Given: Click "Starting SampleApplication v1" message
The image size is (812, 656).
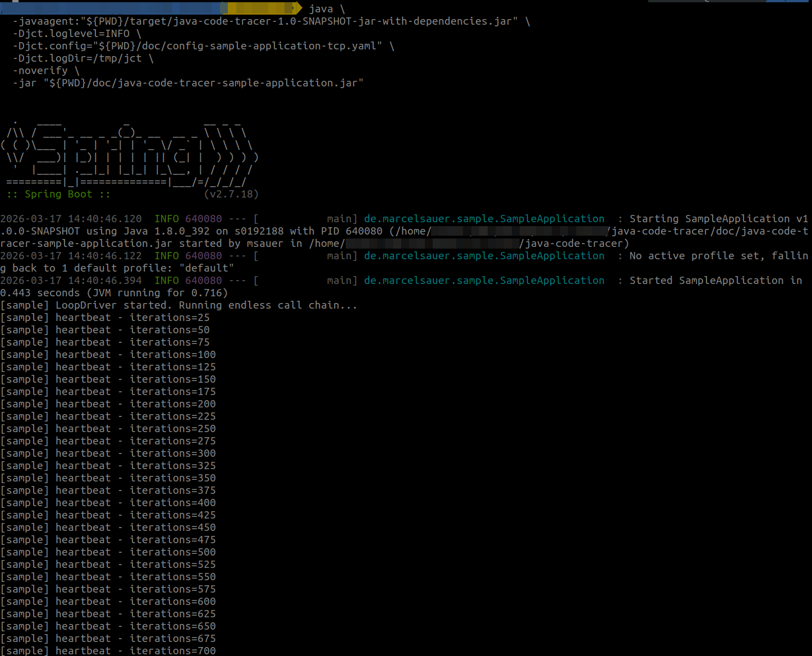Looking at the screenshot, I should pyautogui.click(x=719, y=219).
